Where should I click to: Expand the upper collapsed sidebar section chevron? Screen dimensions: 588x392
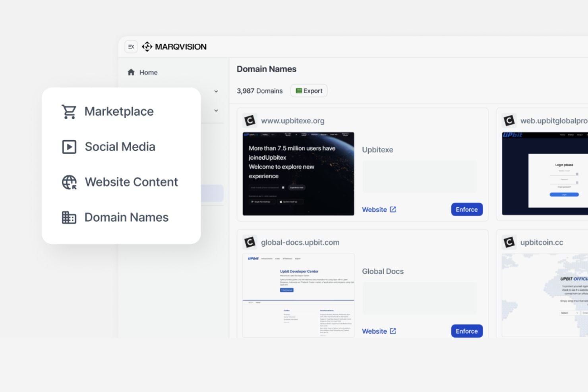[216, 91]
